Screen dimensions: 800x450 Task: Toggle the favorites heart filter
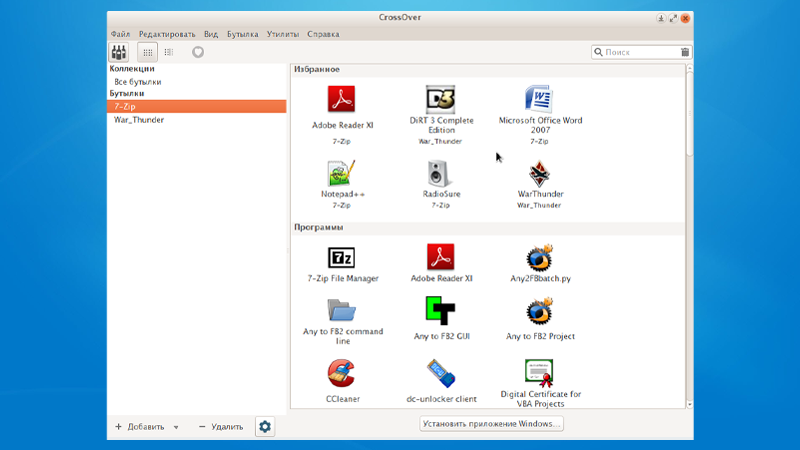coord(198,52)
